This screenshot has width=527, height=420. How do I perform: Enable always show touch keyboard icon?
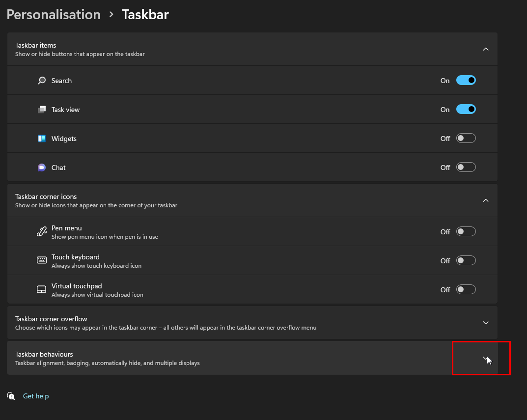click(466, 260)
